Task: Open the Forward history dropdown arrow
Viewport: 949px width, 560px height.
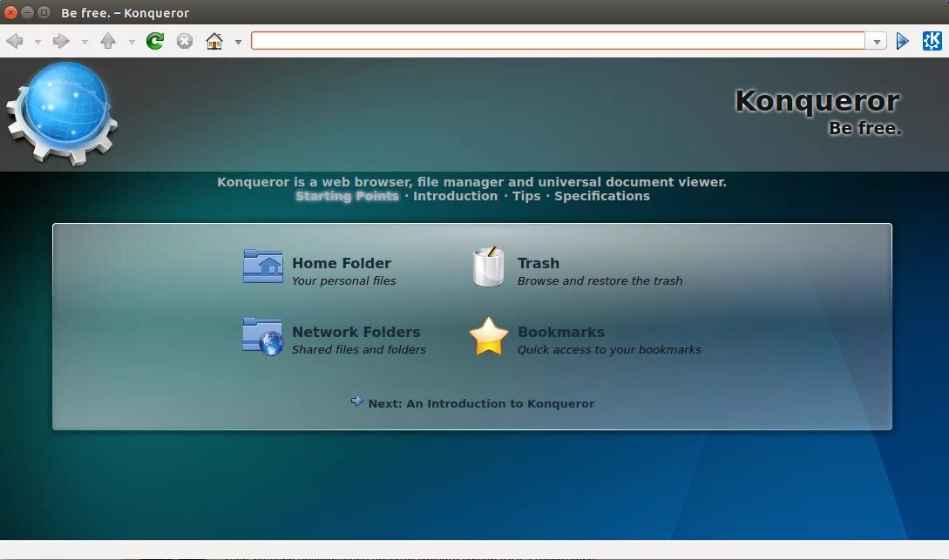Action: point(85,42)
